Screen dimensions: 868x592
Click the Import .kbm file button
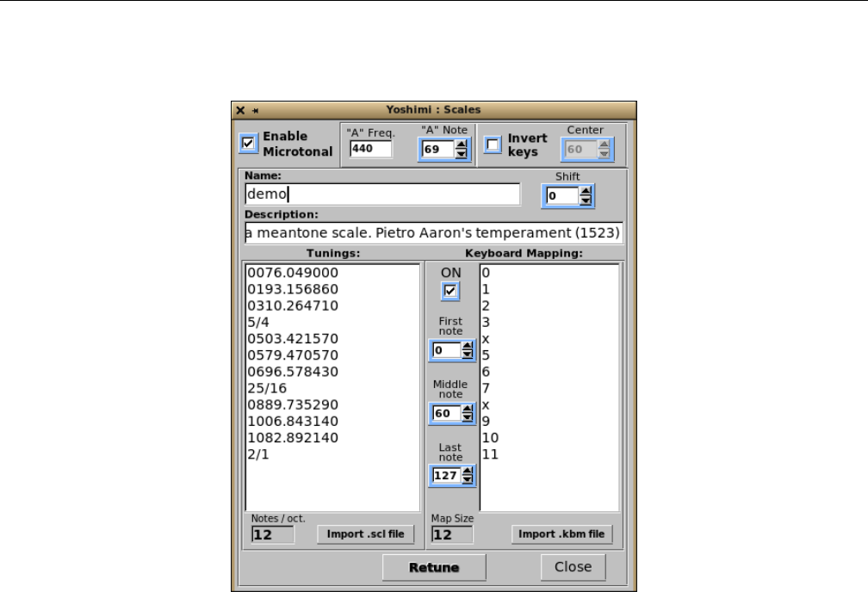click(561, 533)
